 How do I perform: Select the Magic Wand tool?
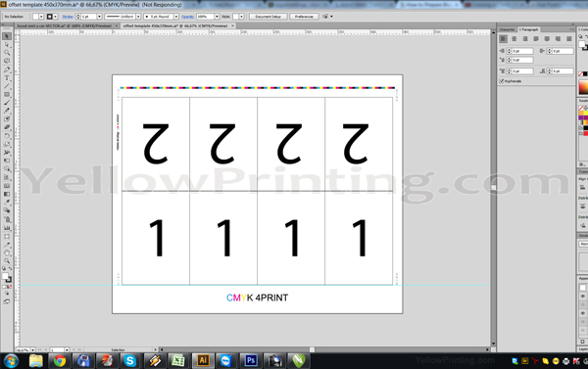7,53
